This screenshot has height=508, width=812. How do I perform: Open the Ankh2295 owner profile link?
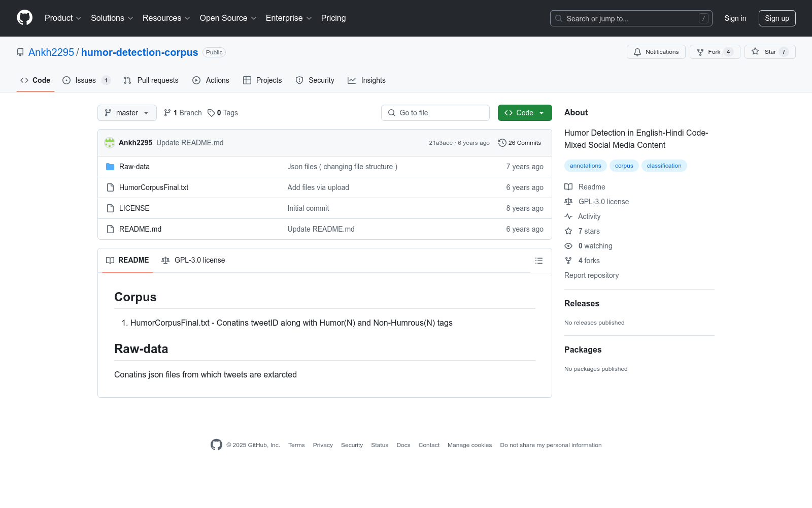coord(51,52)
